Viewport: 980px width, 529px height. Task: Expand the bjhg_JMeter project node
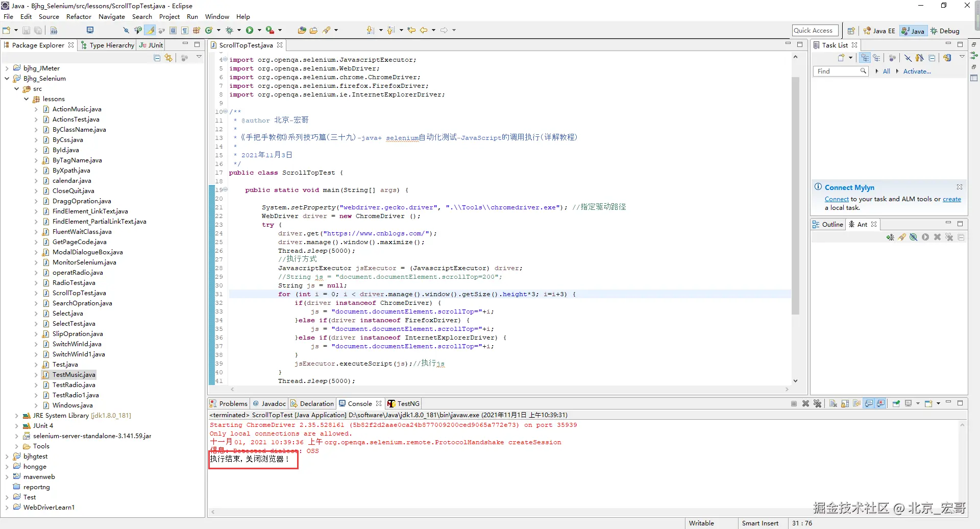(x=7, y=68)
